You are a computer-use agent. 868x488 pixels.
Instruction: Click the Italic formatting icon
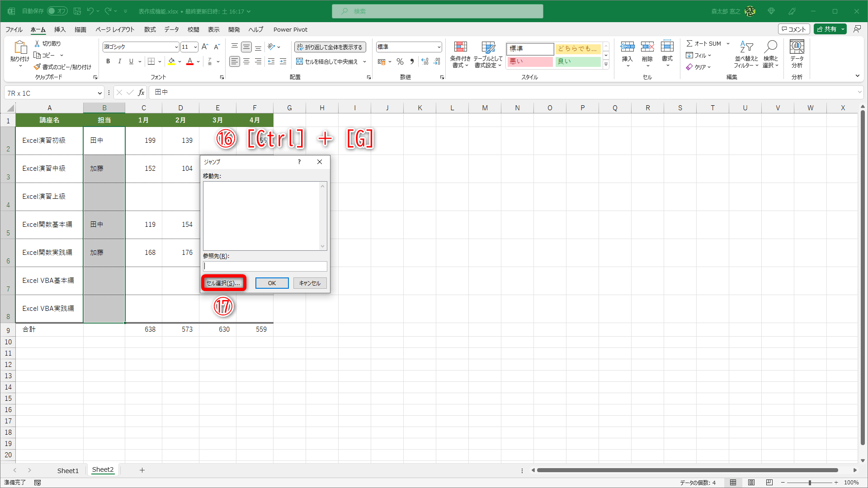tap(119, 61)
